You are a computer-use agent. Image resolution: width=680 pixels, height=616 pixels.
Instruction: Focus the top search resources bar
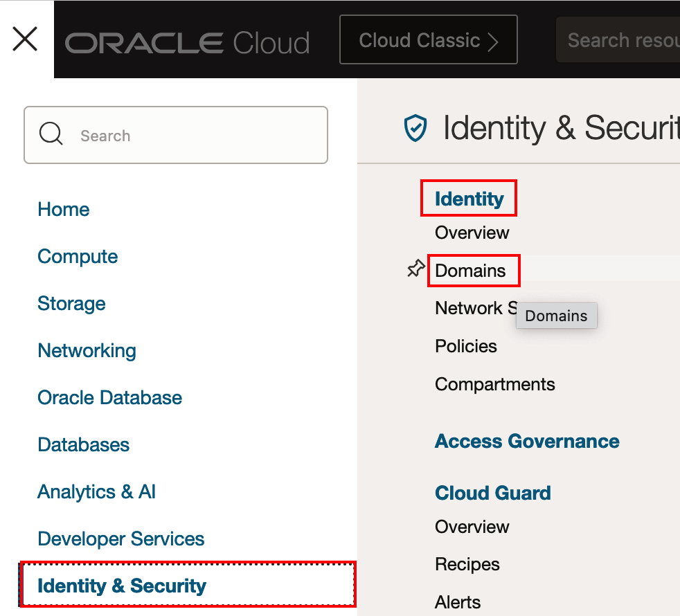point(620,40)
